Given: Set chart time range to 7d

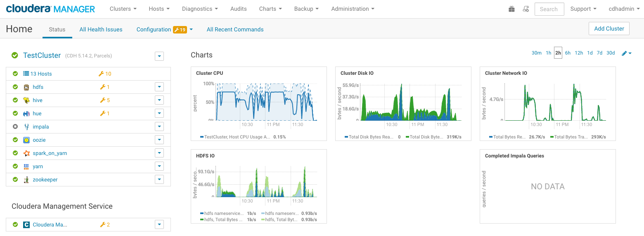Looking at the screenshot, I should click(599, 53).
